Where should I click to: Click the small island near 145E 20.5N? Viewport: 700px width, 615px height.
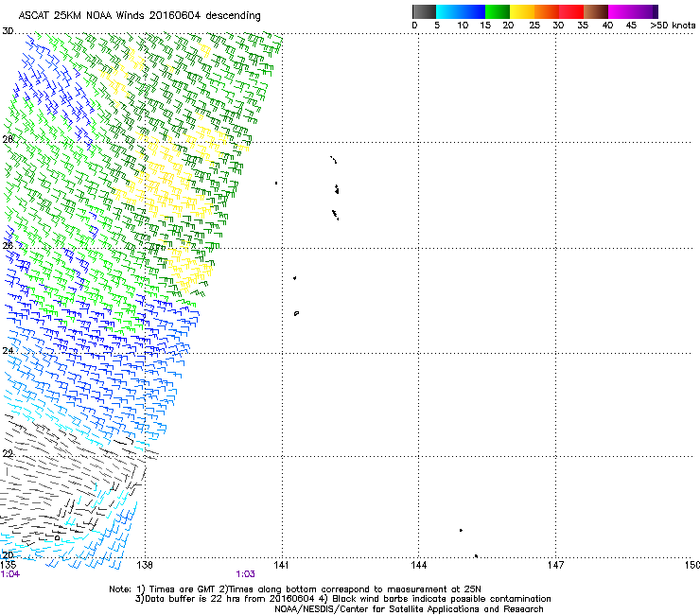click(461, 530)
